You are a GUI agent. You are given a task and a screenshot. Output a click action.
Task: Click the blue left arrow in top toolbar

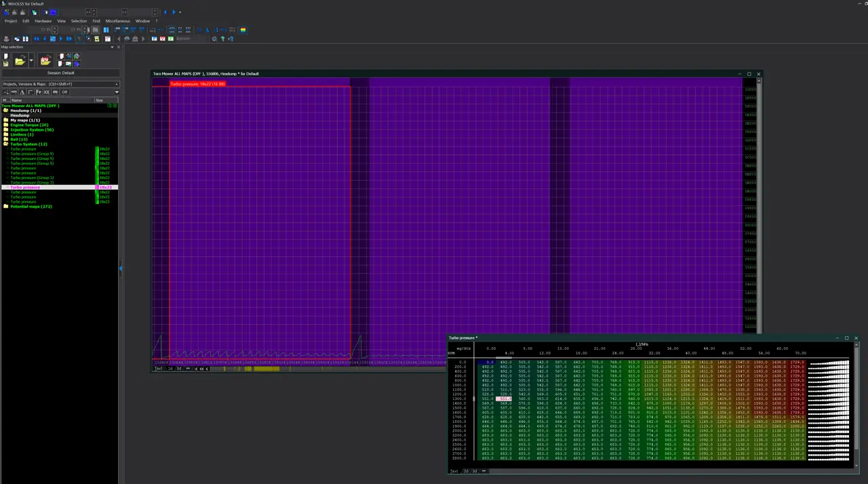[x=165, y=12]
